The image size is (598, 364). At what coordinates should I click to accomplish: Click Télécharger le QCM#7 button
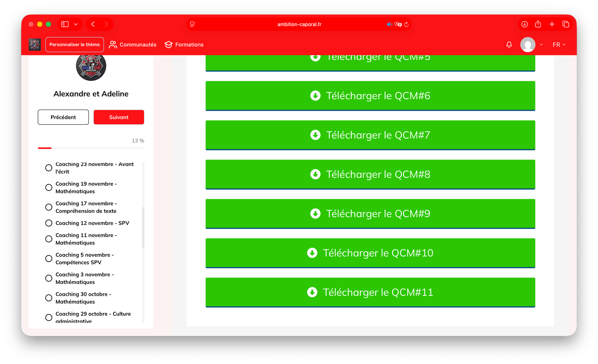coord(370,135)
